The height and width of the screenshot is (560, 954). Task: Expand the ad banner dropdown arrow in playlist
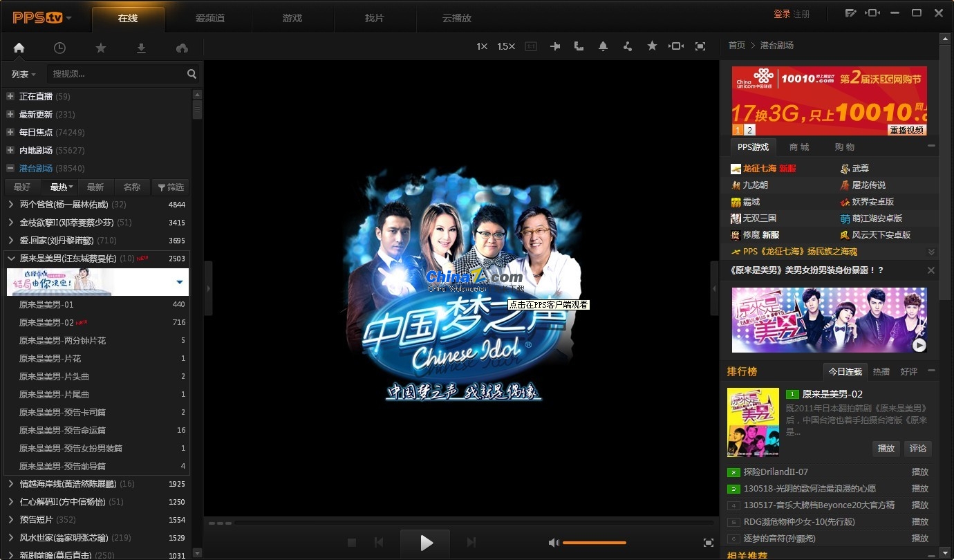pyautogui.click(x=180, y=282)
